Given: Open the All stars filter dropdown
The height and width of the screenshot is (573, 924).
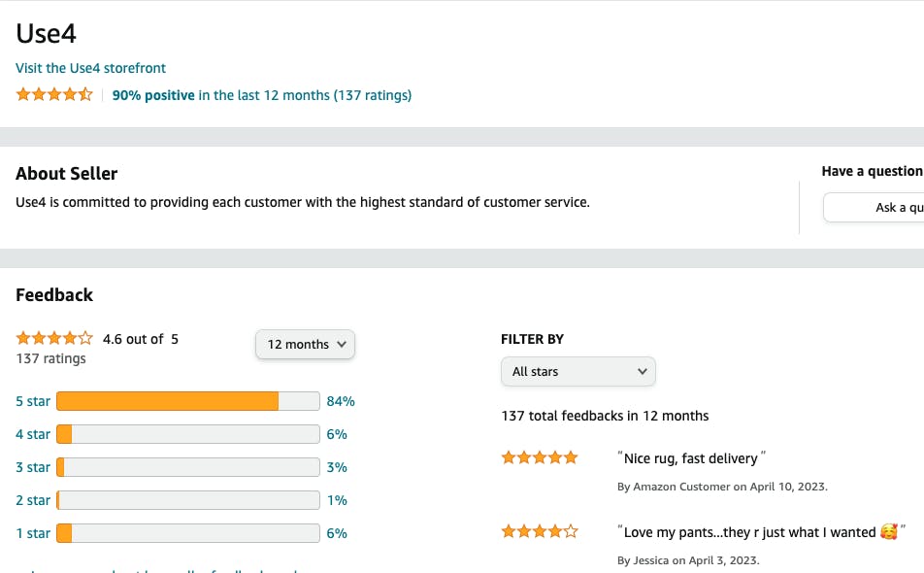Looking at the screenshot, I should pyautogui.click(x=577, y=371).
